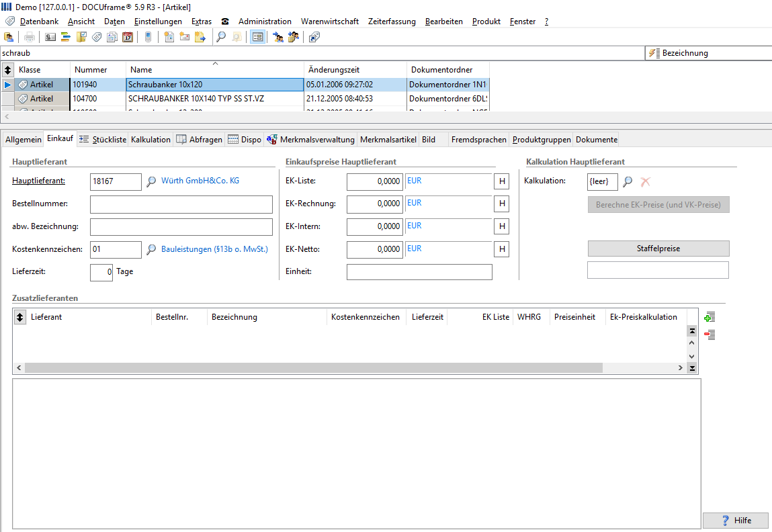Open the Bauleistungen (§13b o. MwSt.) link
The height and width of the screenshot is (532, 772).
tap(214, 249)
